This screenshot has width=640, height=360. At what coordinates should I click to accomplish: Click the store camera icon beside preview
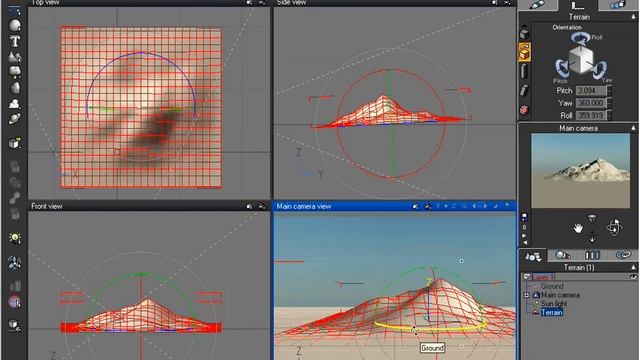524,217
